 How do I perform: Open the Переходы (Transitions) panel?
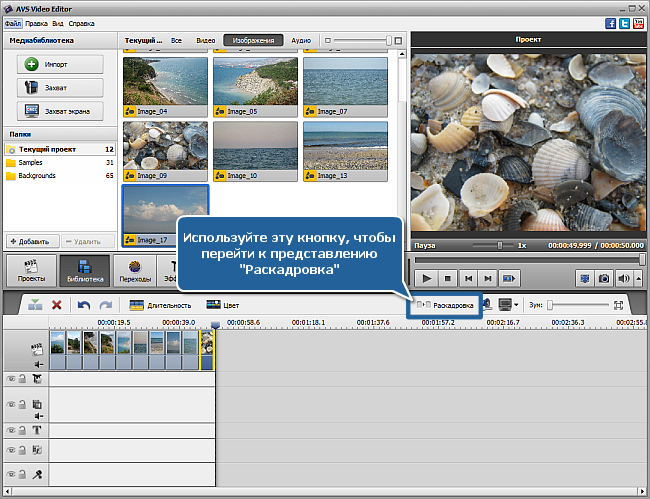pyautogui.click(x=135, y=270)
